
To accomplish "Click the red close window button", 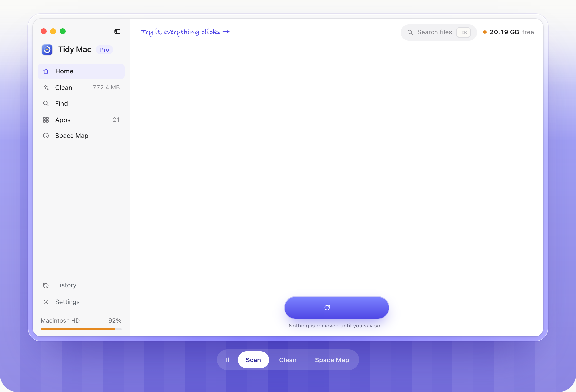I will pyautogui.click(x=44, y=31).
